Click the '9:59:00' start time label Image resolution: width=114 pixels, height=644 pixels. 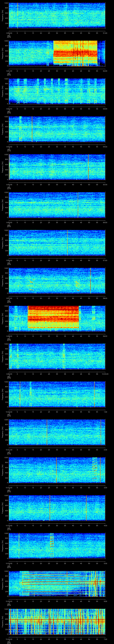click(9, 374)
